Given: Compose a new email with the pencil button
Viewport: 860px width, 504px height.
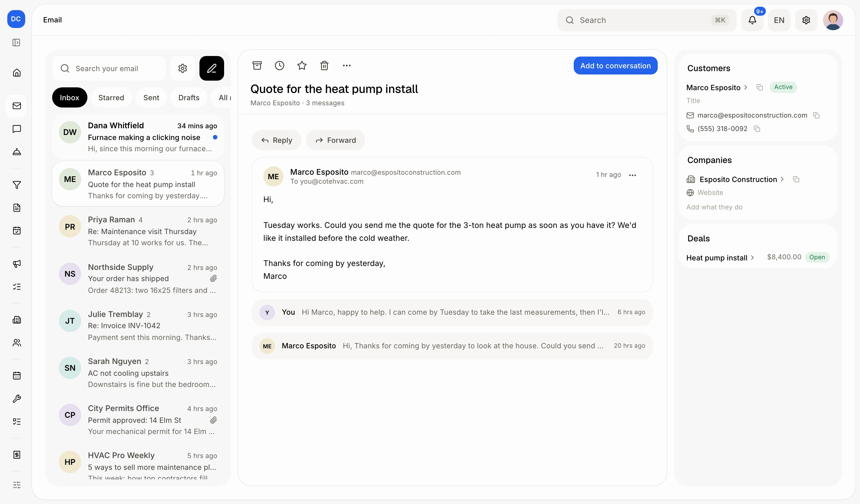Looking at the screenshot, I should pyautogui.click(x=211, y=68).
